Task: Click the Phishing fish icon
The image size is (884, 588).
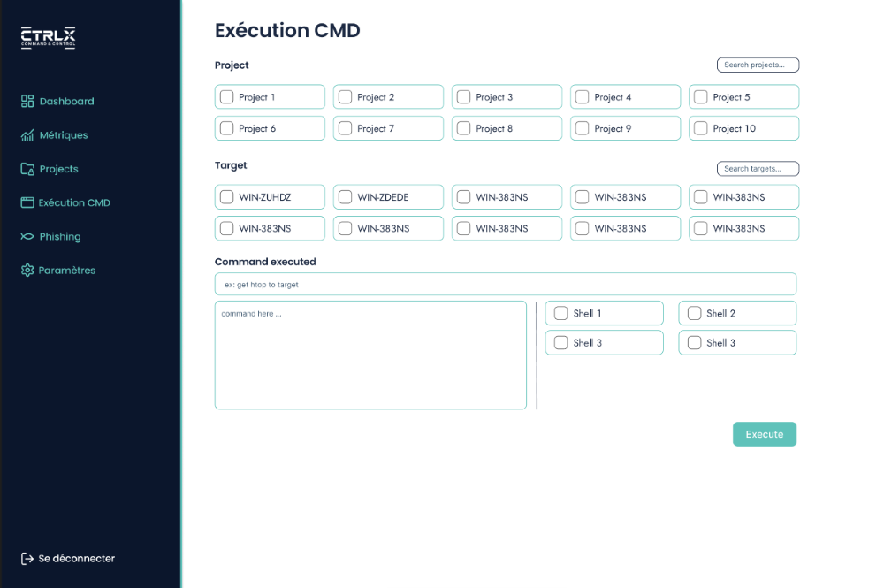Action: coord(27,237)
